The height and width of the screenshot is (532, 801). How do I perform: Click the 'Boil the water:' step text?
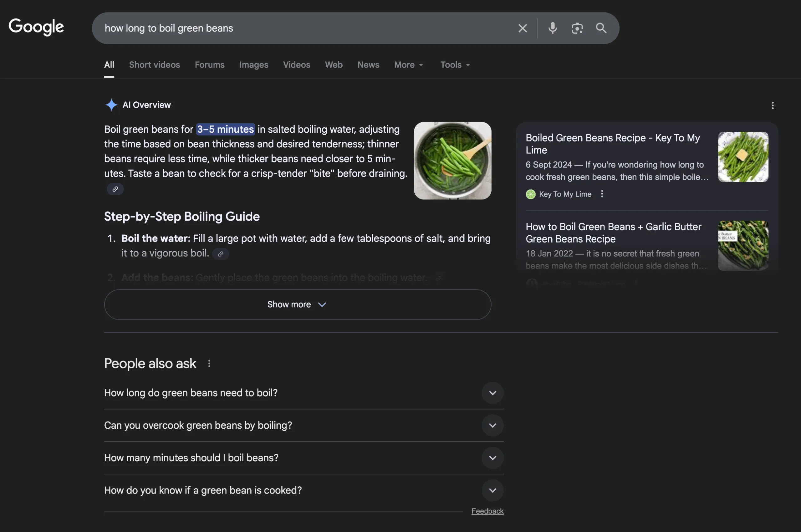tap(156, 238)
